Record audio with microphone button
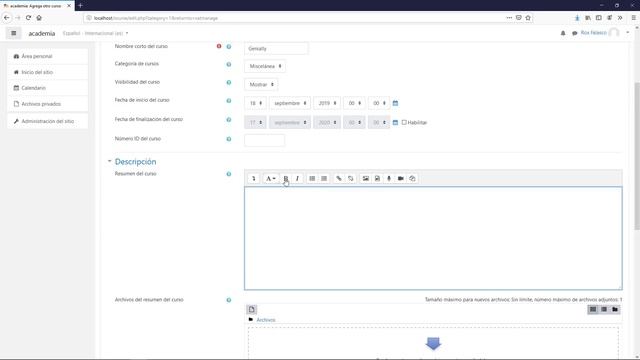This screenshot has height=360, width=640. click(389, 178)
